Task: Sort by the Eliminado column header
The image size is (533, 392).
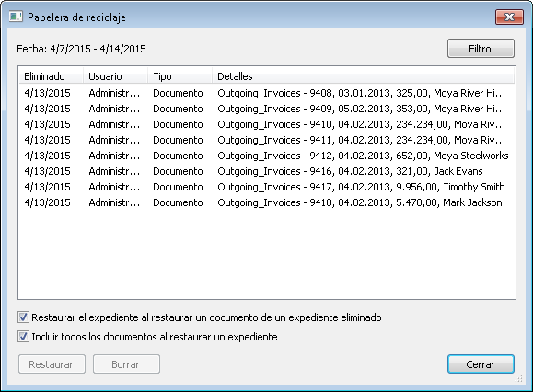Action: [x=51, y=76]
